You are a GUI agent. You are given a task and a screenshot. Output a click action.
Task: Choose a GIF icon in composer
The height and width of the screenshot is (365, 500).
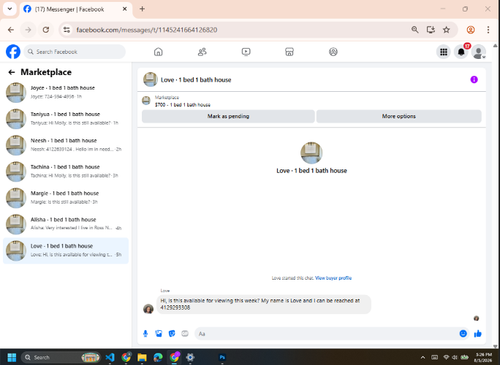pos(185,333)
